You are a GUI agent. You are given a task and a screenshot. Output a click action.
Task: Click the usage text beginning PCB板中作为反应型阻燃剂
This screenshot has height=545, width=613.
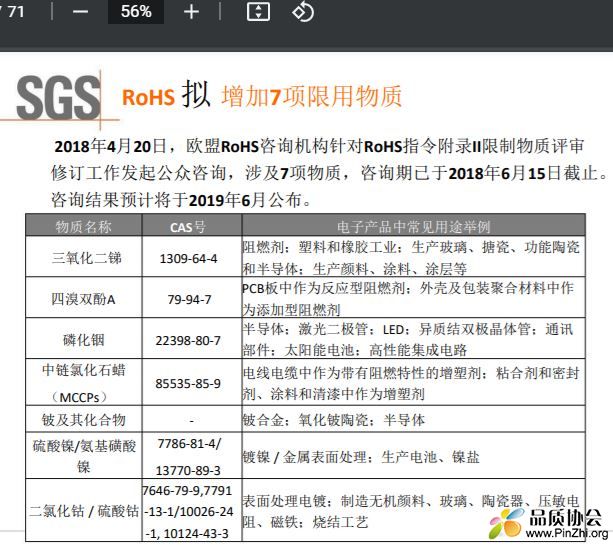(408, 299)
